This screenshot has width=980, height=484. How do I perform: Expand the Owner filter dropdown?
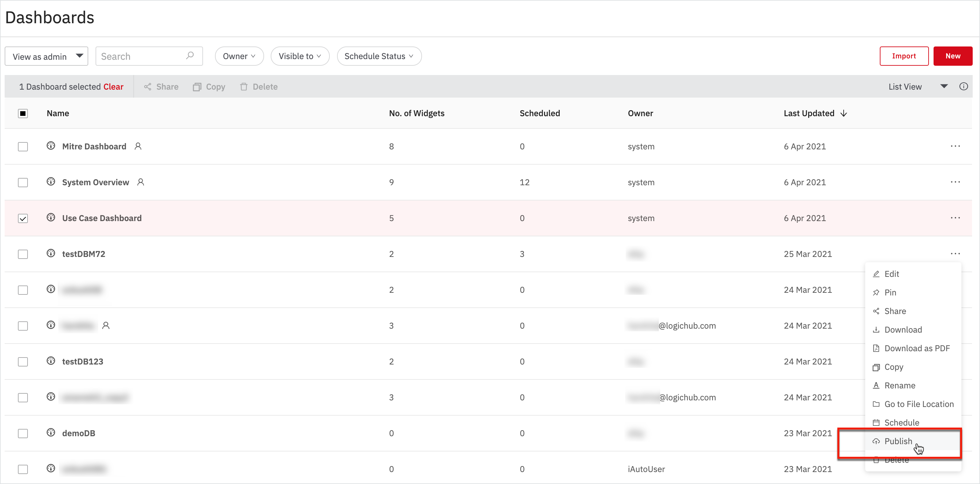coord(239,56)
